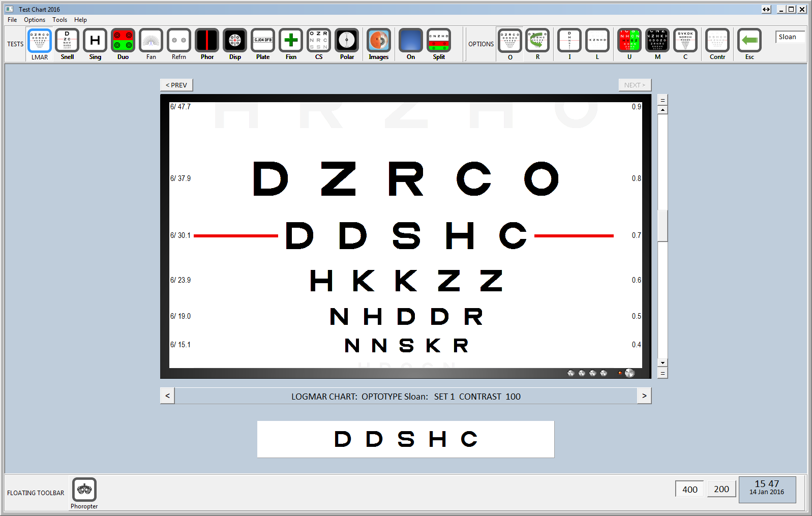Click the 400 button

(x=689, y=489)
